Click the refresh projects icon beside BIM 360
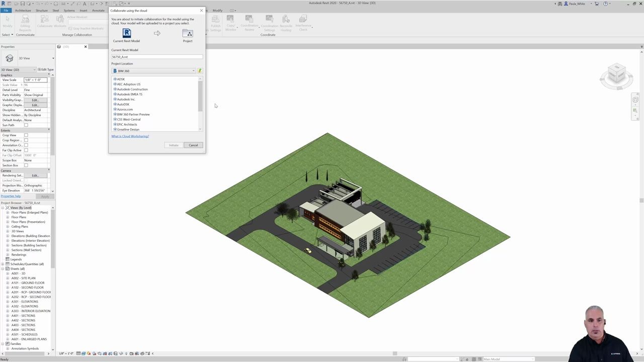The width and height of the screenshot is (644, 362). point(200,71)
